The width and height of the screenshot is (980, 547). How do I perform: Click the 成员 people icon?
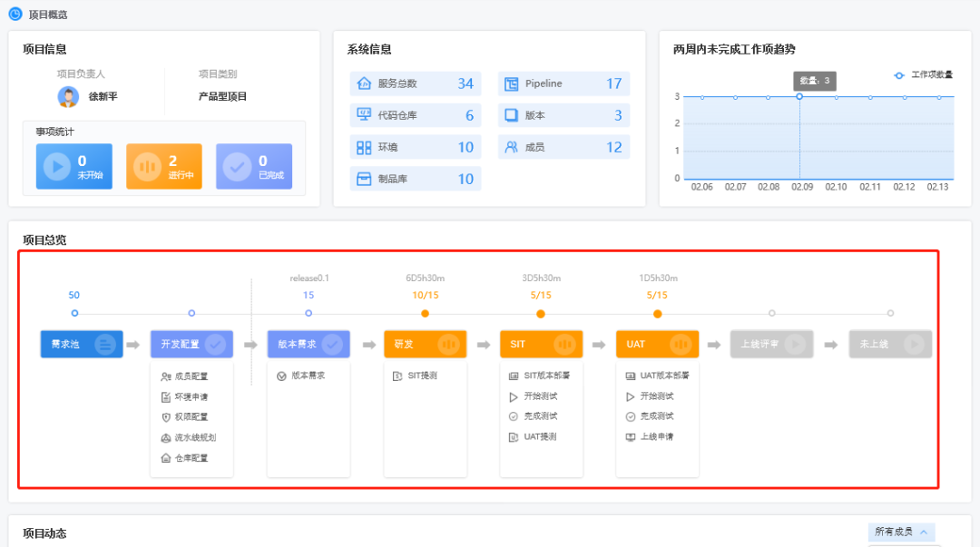[512, 147]
